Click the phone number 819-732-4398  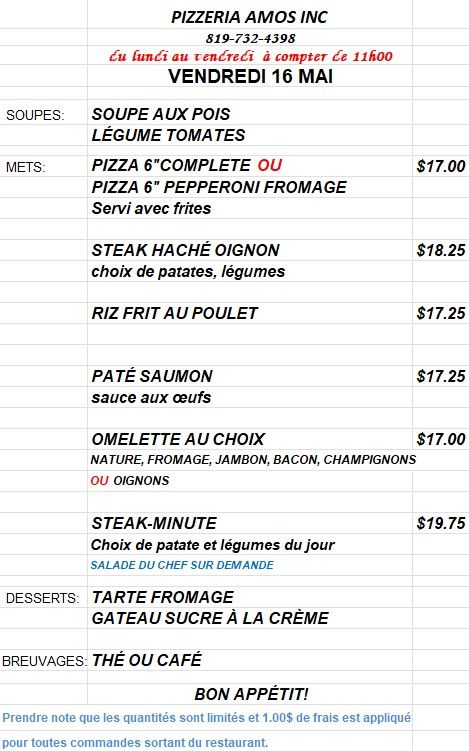(x=251, y=38)
